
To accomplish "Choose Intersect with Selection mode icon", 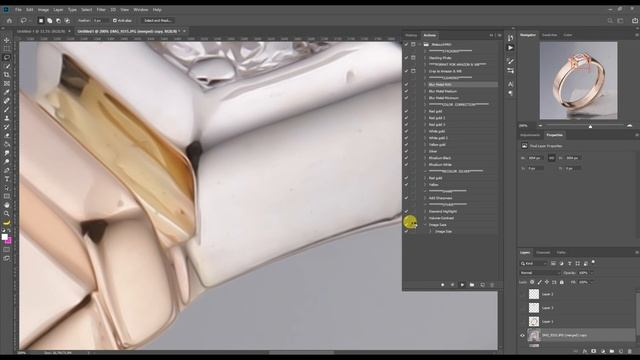I will (67, 20).
